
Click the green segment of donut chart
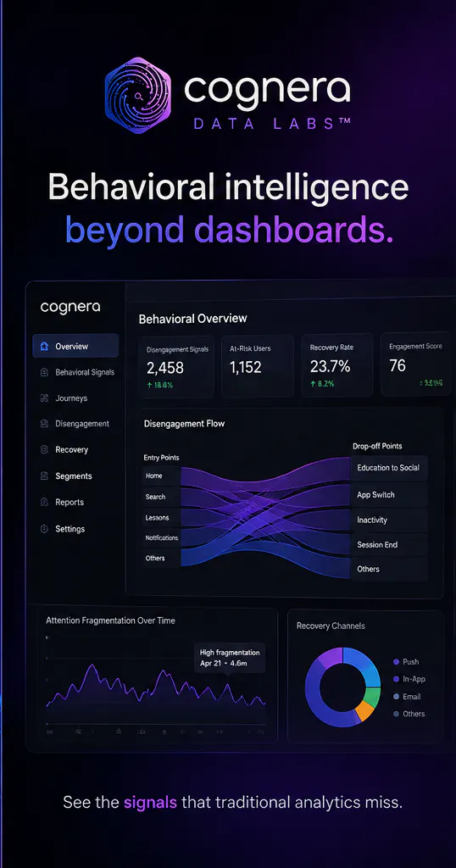(x=373, y=696)
